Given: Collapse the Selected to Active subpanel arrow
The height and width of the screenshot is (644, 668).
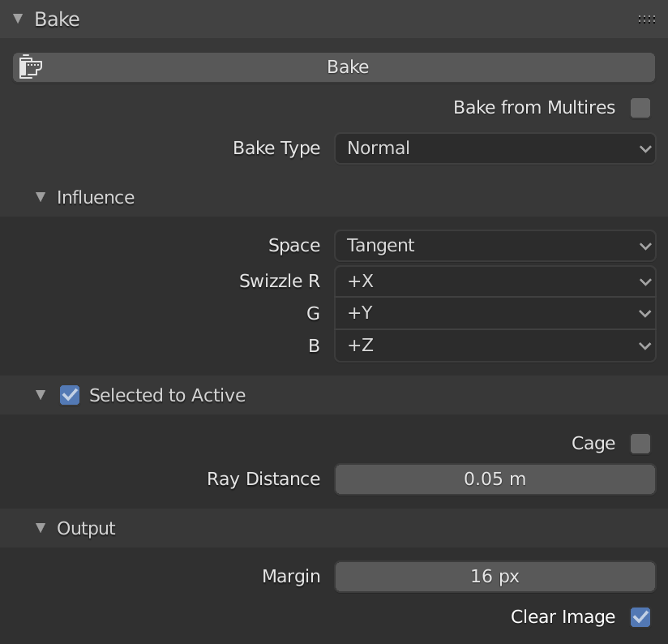Looking at the screenshot, I should point(41,395).
